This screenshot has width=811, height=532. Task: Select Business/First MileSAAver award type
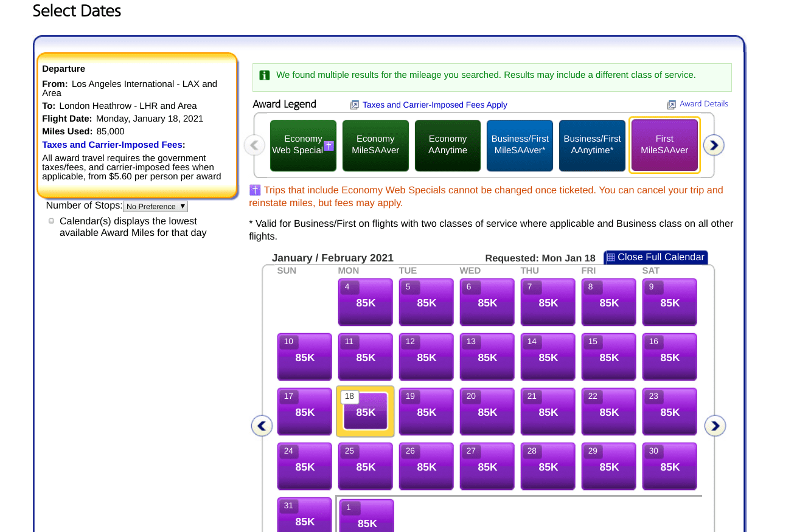click(520, 145)
